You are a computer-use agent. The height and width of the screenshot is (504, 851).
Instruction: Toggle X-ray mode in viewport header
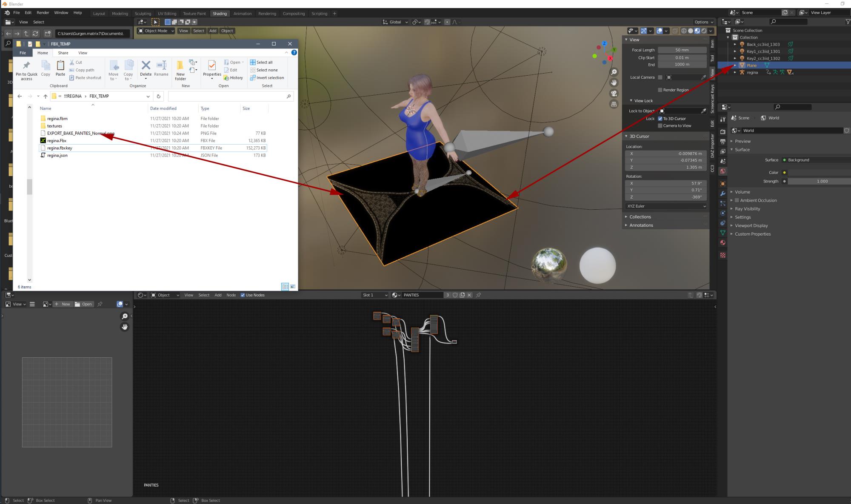click(x=675, y=31)
